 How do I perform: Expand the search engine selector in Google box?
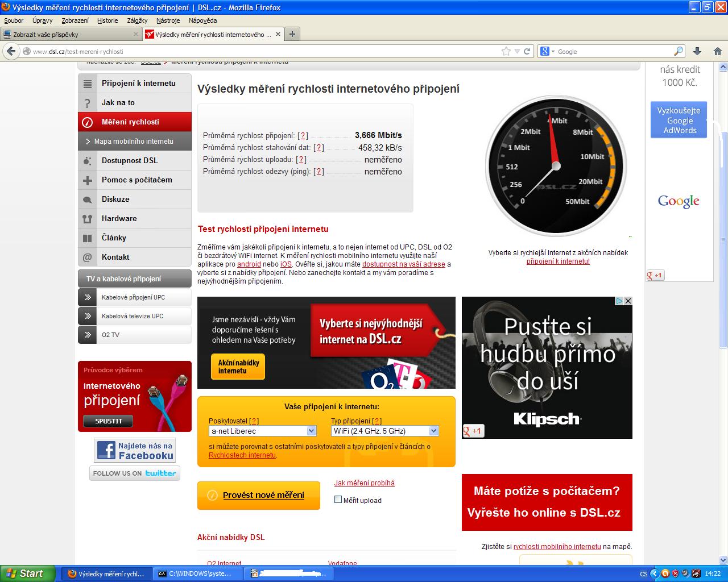coord(547,51)
